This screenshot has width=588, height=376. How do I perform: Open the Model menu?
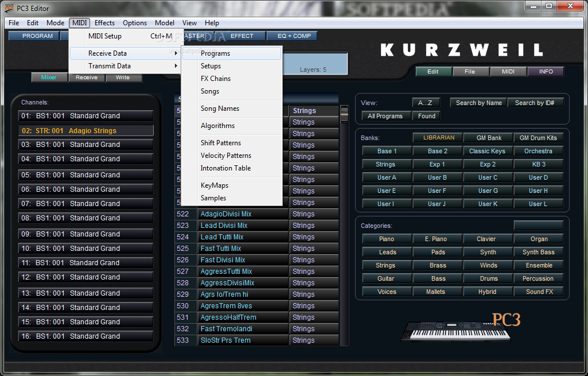165,23
